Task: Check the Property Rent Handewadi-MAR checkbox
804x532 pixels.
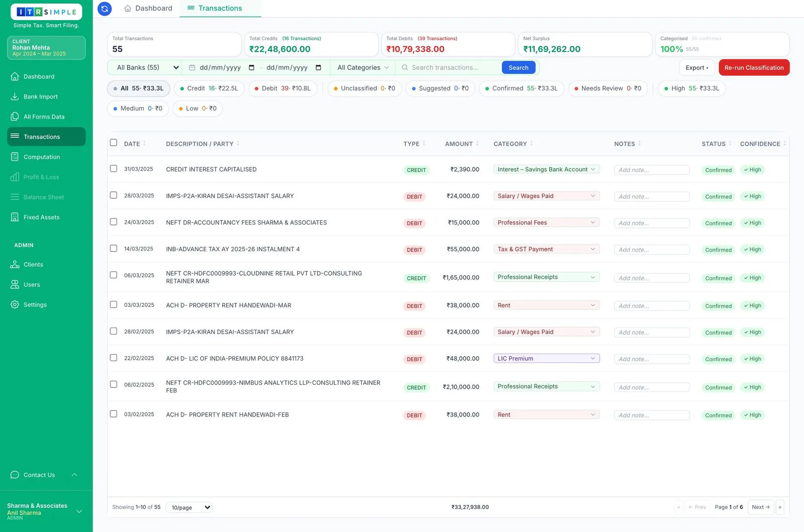Action: (114, 304)
